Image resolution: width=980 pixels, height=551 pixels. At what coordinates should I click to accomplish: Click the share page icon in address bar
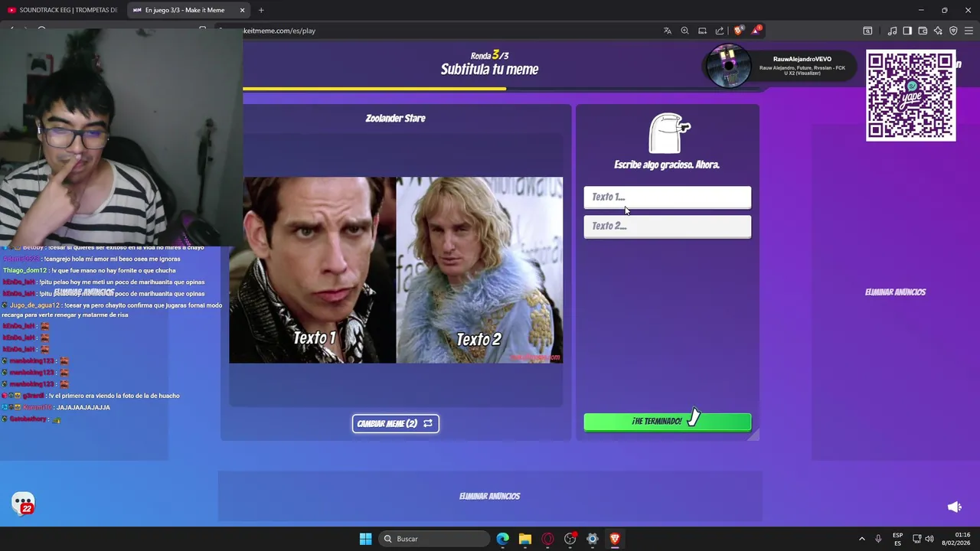(720, 31)
